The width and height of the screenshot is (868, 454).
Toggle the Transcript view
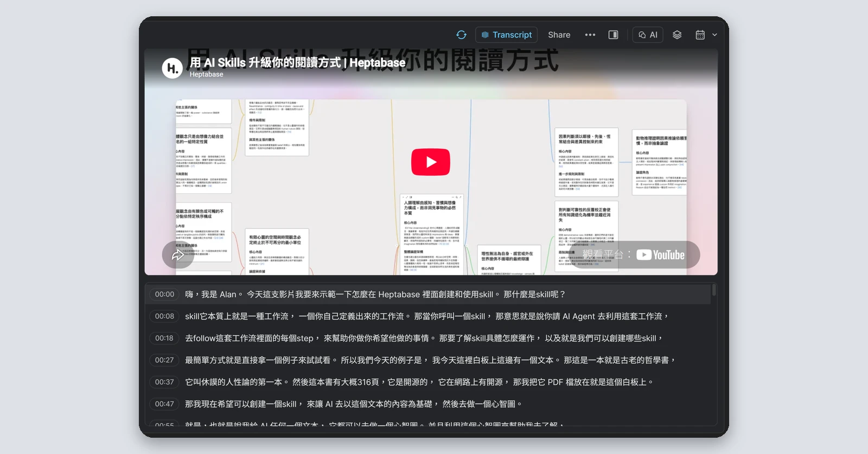pyautogui.click(x=507, y=35)
